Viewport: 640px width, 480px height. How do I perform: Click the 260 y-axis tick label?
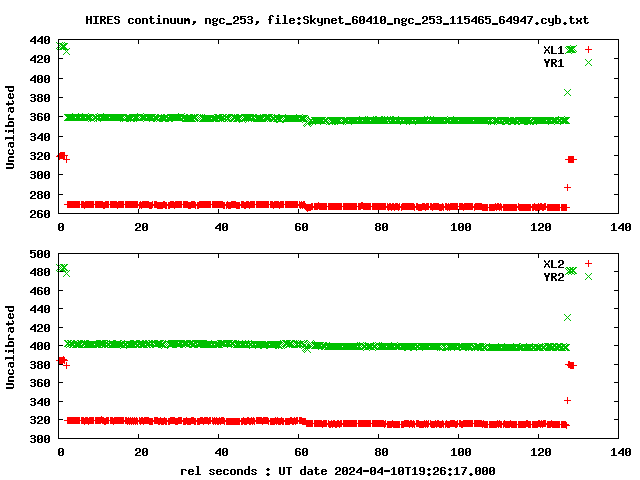pos(40,214)
